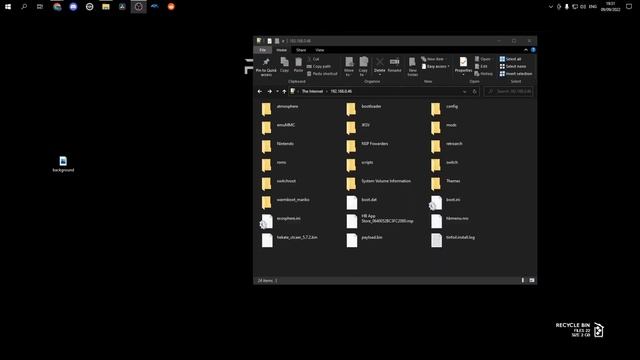Viewport: 640px width, 360px height.
Task: Select the bootloader folder
Action: 364,109
